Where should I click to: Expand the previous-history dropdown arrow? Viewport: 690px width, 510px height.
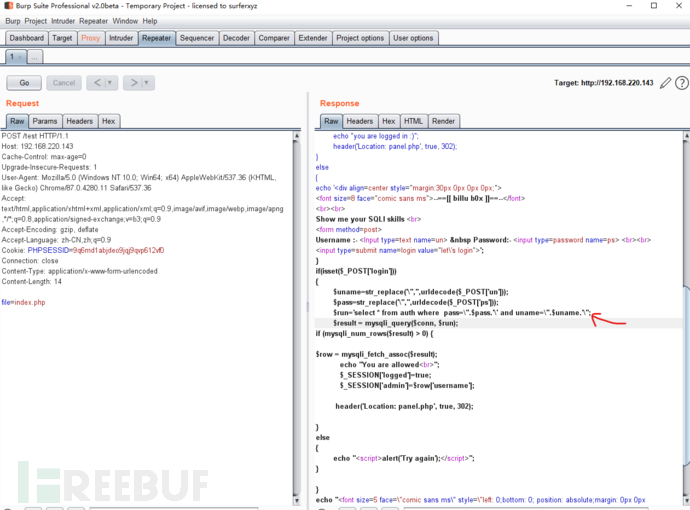110,83
